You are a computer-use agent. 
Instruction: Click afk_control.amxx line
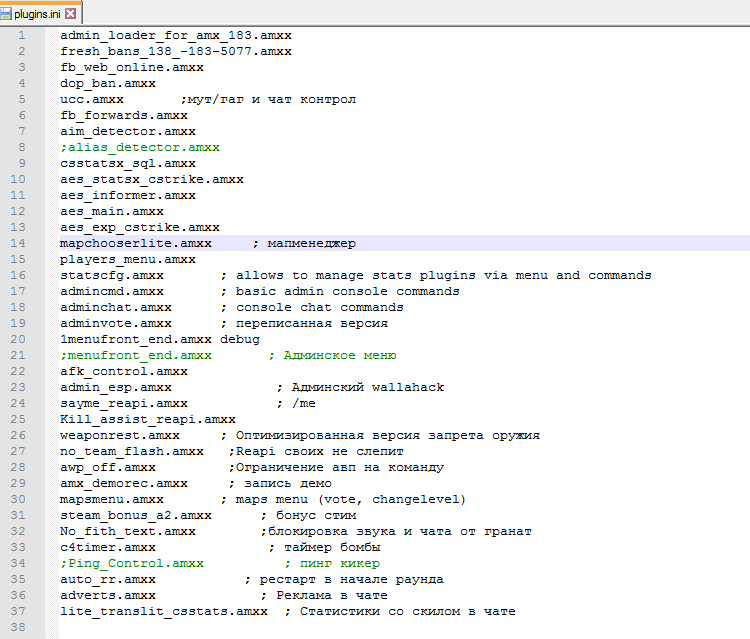[124, 371]
